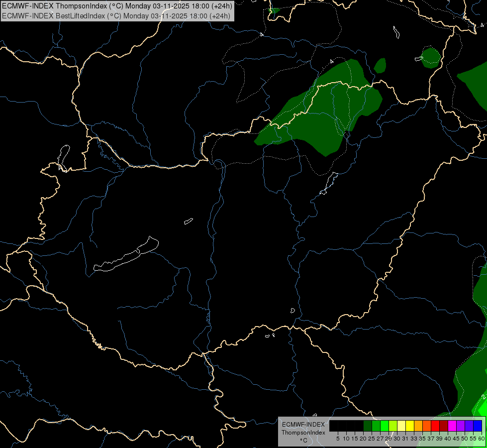Select the dark red 39-40 legend swatch
487x448 pixels.
pyautogui.click(x=444, y=426)
